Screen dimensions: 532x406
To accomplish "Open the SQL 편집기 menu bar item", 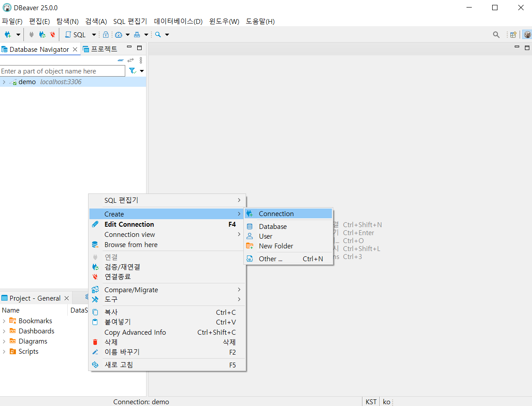I will coord(130,21).
